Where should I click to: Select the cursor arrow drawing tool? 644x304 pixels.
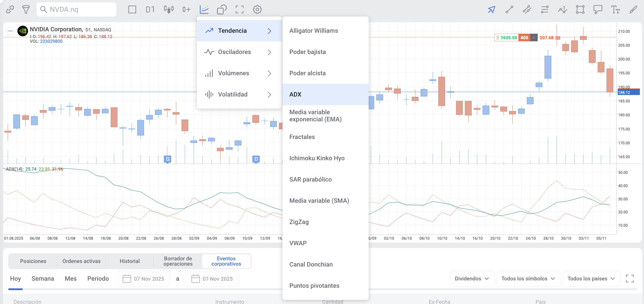491,9
